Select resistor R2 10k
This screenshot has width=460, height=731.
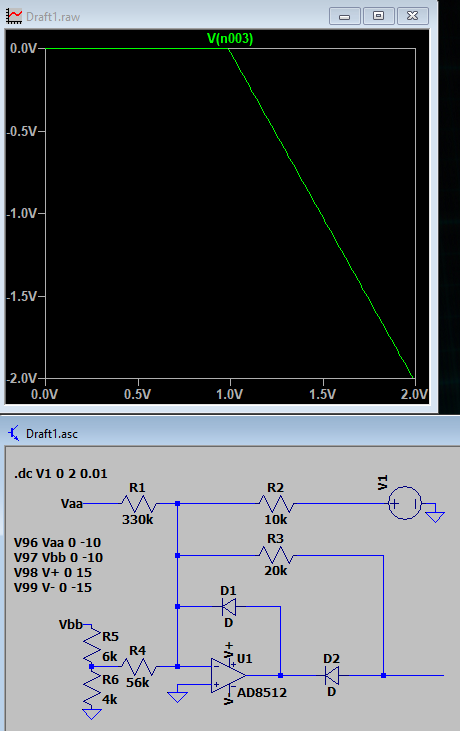tap(276, 503)
